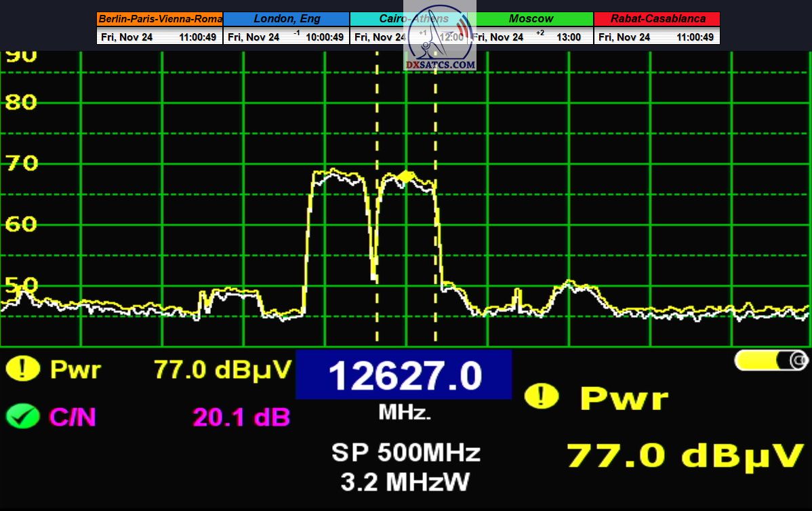812x511 pixels.
Task: Click the right dashed vertical cursor line
Action: 435,203
